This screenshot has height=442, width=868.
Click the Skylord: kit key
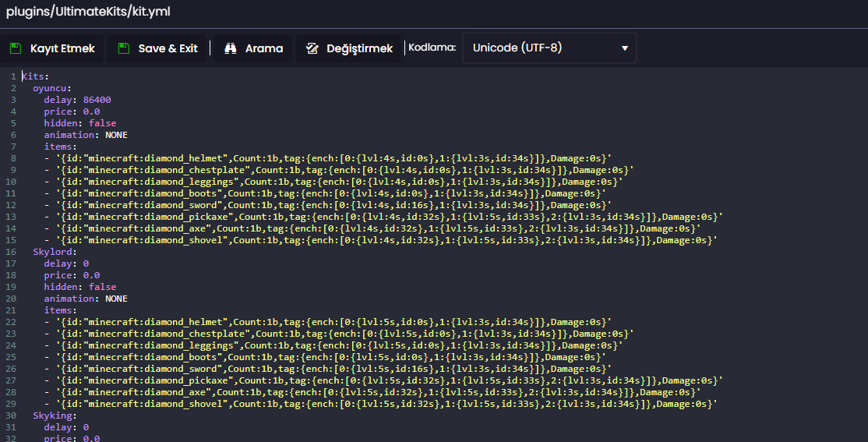55,252
